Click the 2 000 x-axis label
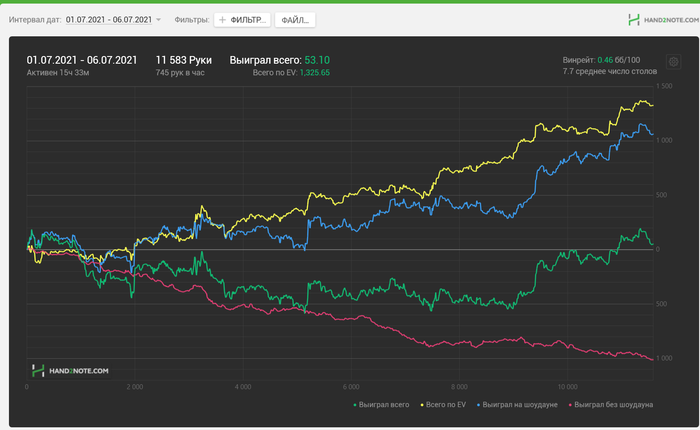This screenshot has height=430, width=700. tap(135, 387)
